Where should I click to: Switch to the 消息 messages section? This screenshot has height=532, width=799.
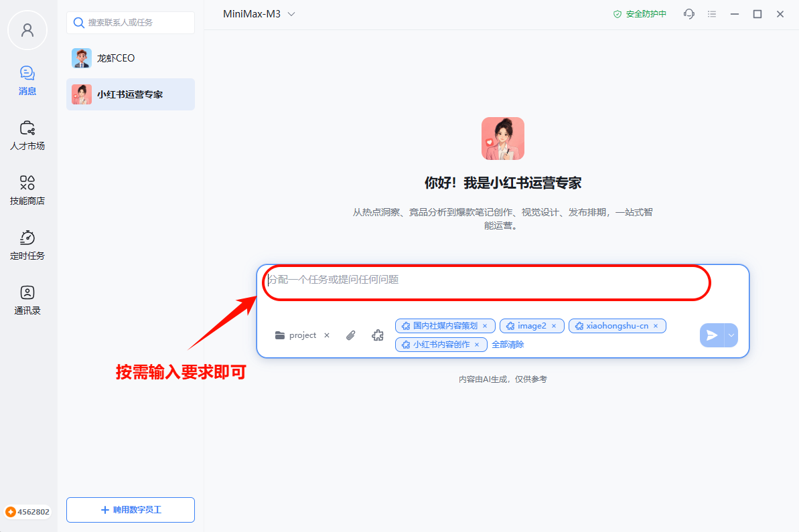[x=27, y=80]
